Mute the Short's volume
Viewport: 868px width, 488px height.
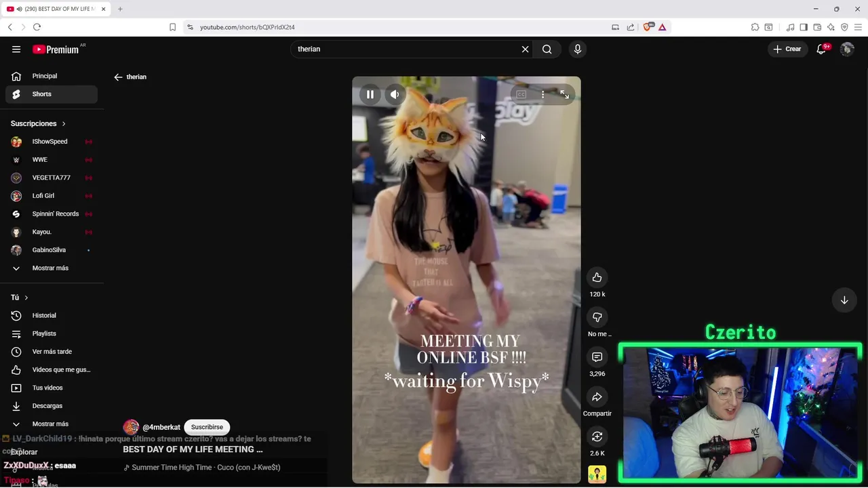pos(395,94)
